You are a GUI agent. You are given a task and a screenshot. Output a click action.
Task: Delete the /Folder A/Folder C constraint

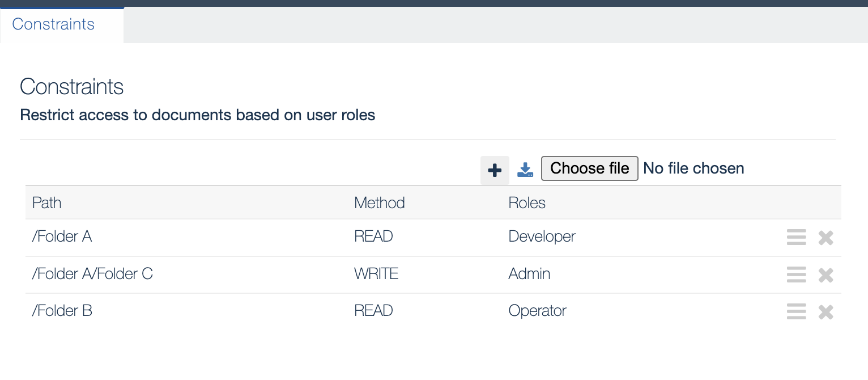coord(826,275)
